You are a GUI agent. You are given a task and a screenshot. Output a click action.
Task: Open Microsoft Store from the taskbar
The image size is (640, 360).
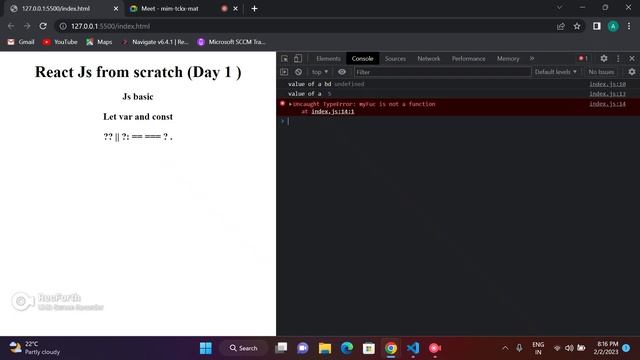point(369,348)
